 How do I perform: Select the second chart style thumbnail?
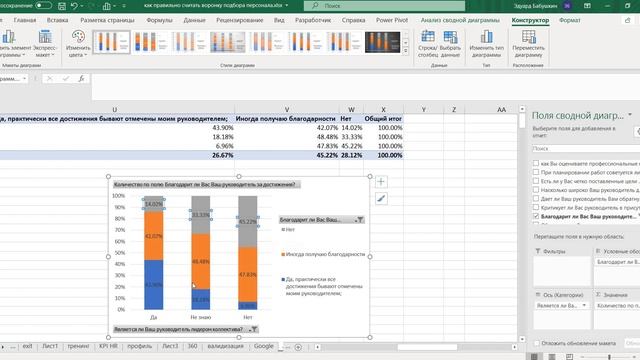click(x=150, y=42)
